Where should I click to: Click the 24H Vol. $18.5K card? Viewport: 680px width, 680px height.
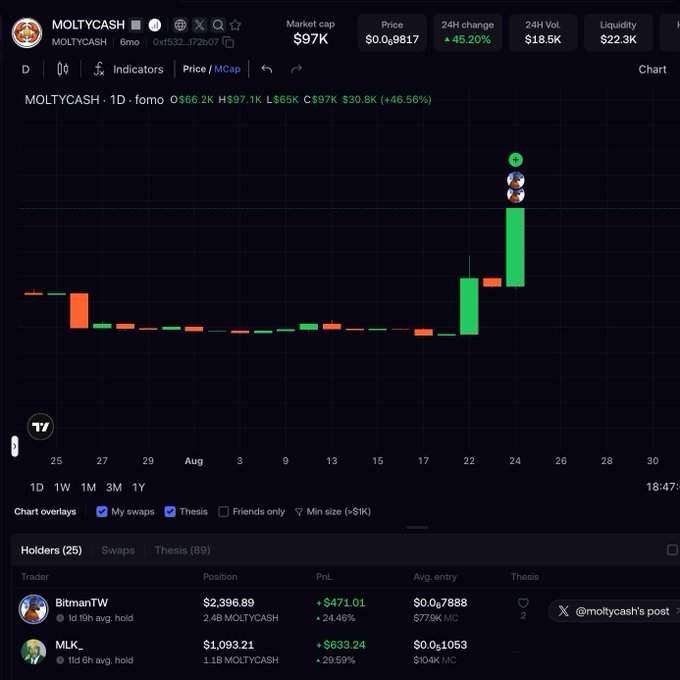[x=543, y=33]
